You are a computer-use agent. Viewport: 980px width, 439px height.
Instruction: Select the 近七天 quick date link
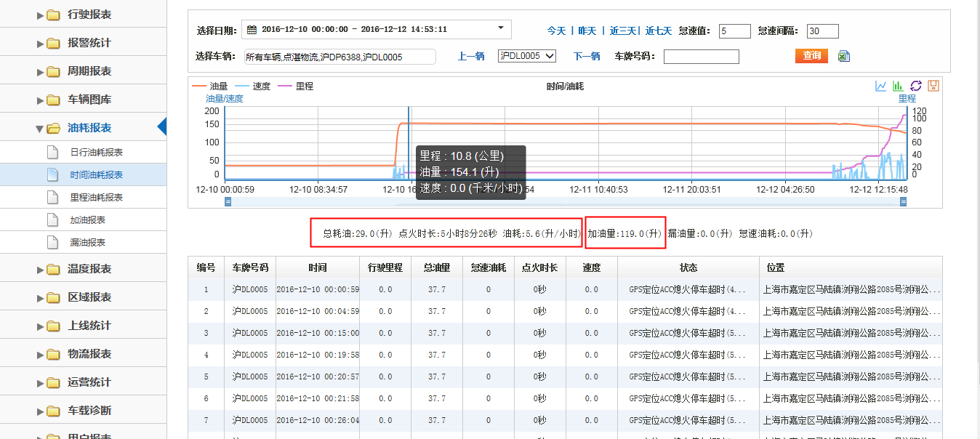[658, 31]
